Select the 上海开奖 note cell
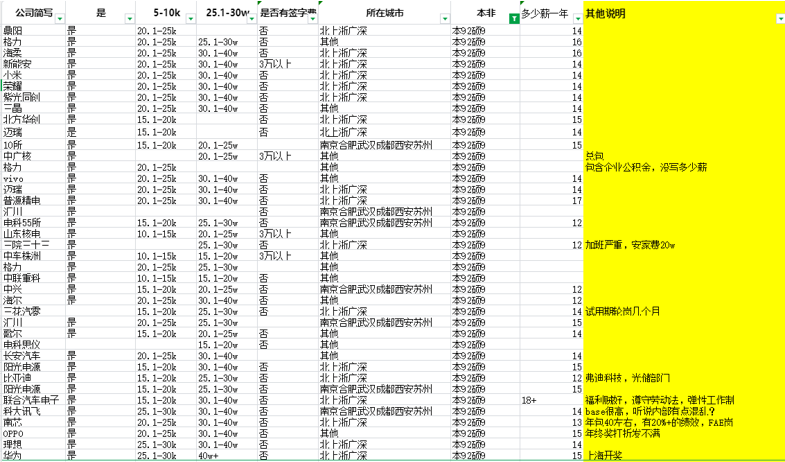 tap(605, 455)
